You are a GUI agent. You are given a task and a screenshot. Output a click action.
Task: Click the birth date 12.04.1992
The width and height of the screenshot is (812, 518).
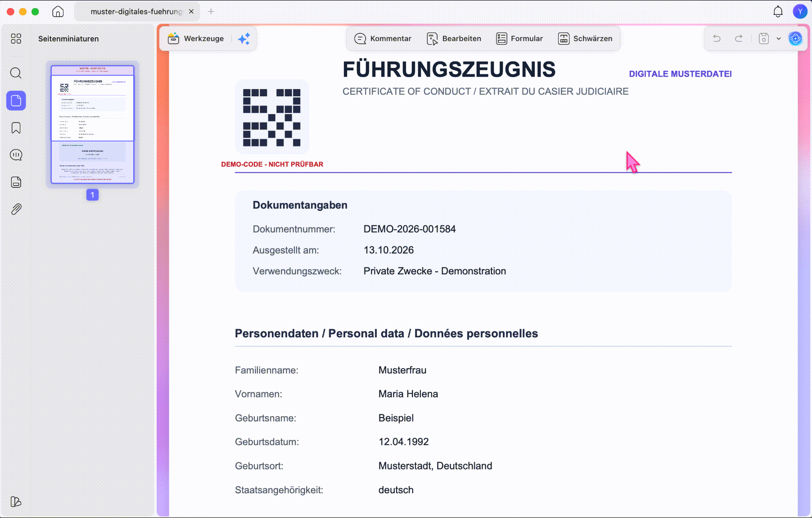pyautogui.click(x=404, y=442)
